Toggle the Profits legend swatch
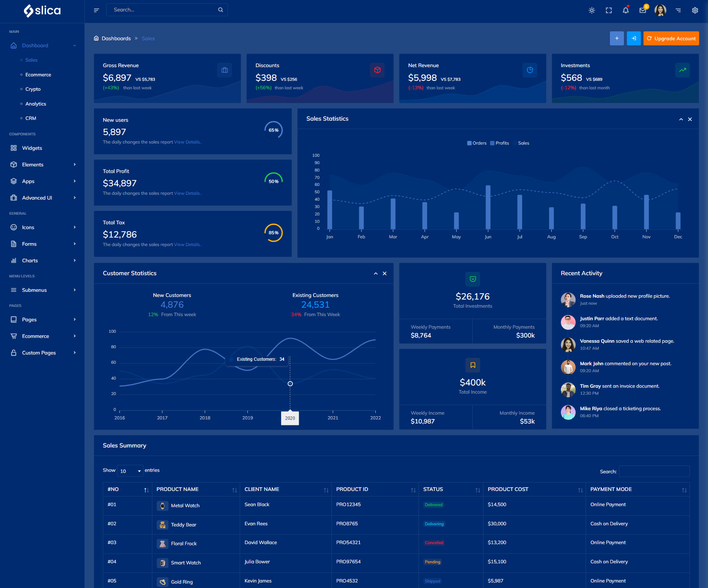 point(492,143)
